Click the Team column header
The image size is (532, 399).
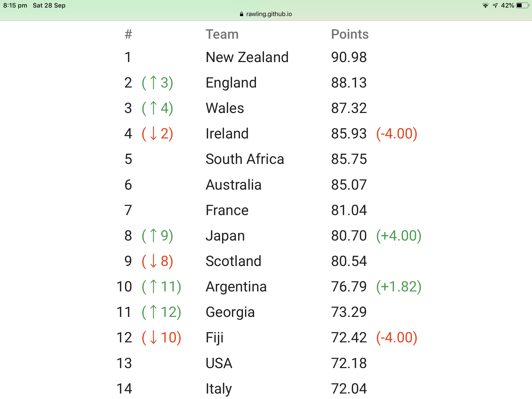(222, 34)
